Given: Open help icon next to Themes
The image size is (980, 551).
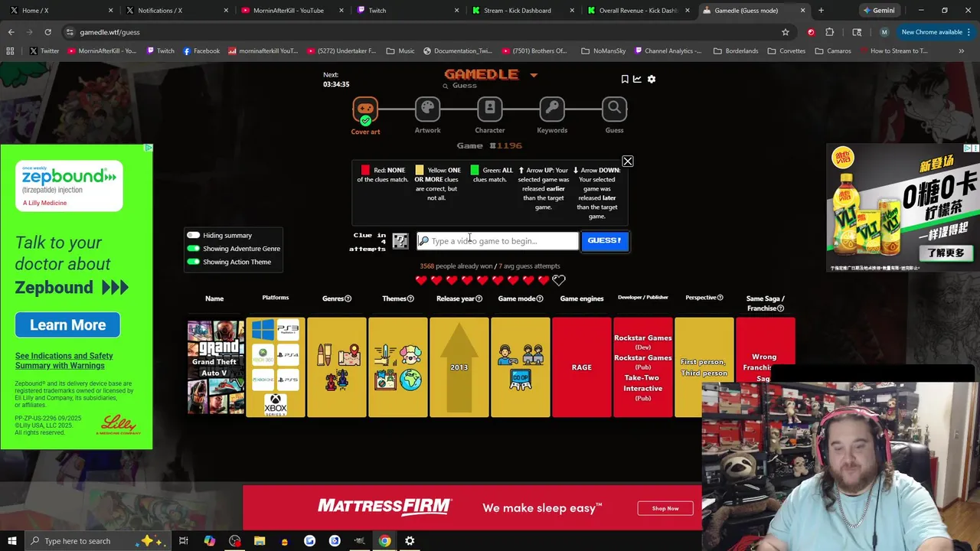Looking at the screenshot, I should [410, 298].
